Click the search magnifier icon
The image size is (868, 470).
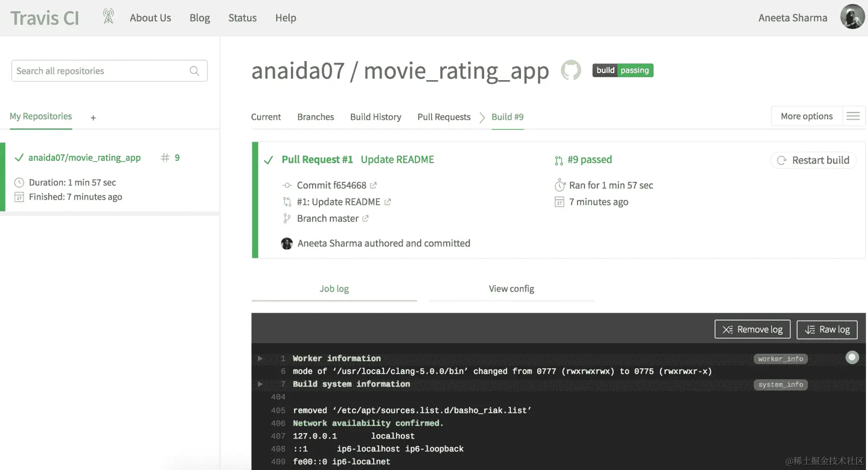[x=195, y=71]
